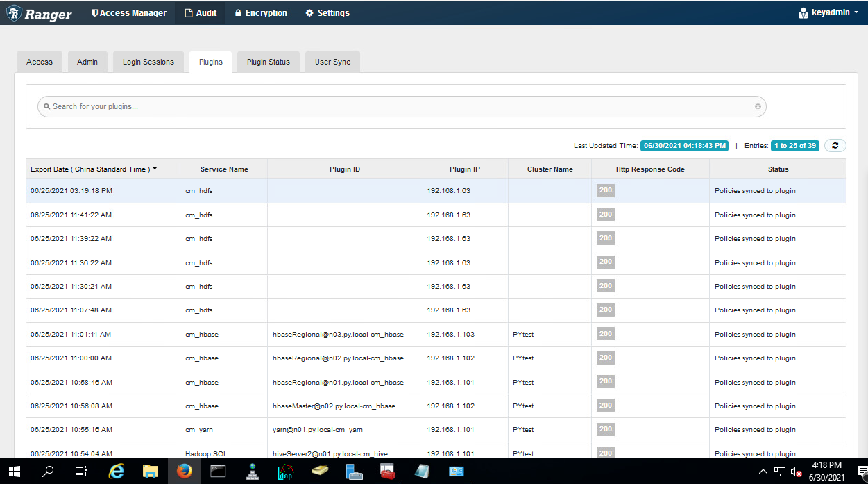Click the Ranger logo icon
This screenshot has height=484, width=868.
(x=14, y=12)
